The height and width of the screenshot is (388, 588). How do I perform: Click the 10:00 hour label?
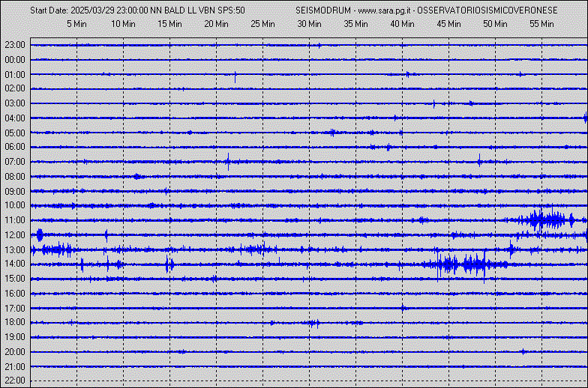pos(15,205)
